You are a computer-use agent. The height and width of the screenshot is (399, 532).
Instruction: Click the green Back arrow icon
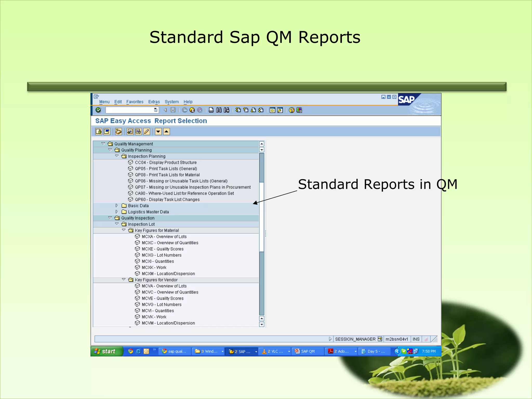click(185, 110)
